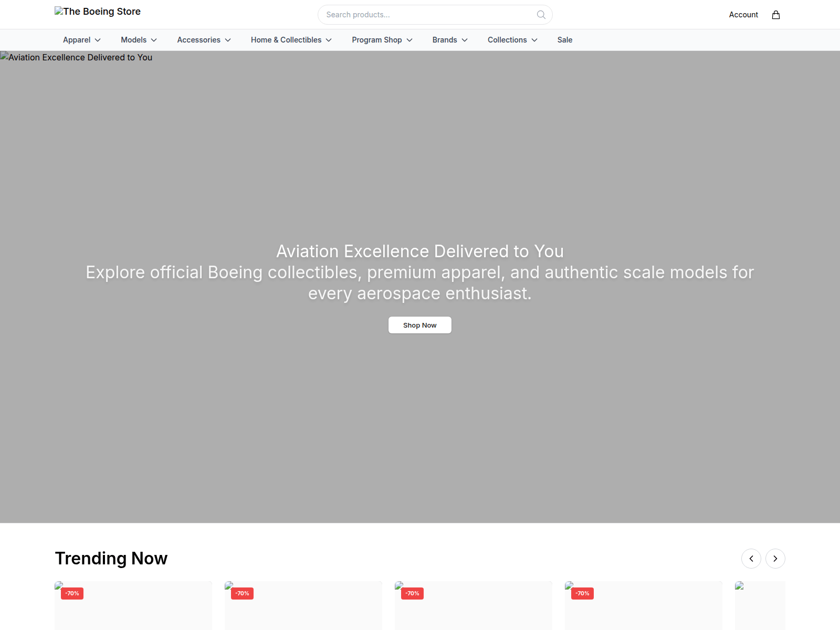Click the magnifier icon in the search bar
Viewport: 840px width, 630px height.
coord(541,15)
